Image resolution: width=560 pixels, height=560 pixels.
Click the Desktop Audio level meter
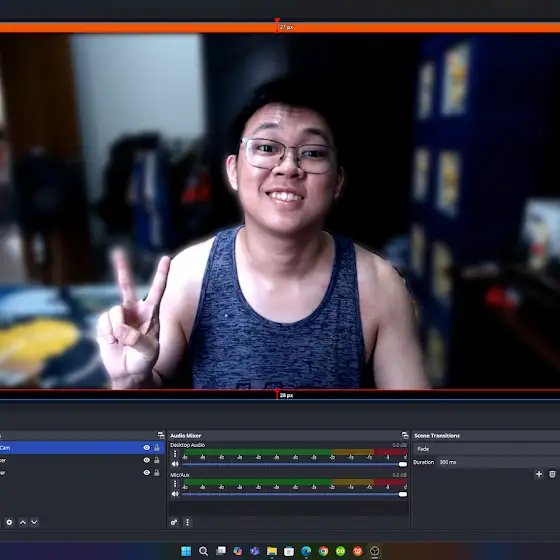coord(295,452)
